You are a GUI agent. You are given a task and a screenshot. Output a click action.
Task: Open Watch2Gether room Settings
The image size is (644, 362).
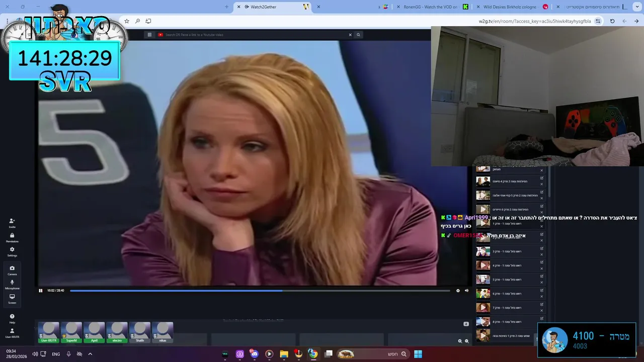point(12,251)
